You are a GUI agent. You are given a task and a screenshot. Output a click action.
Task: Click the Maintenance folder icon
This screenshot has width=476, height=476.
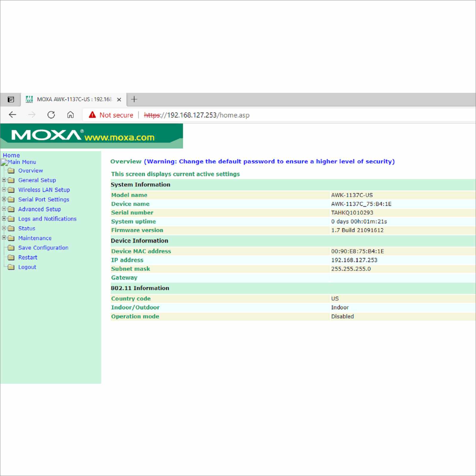[x=11, y=238]
